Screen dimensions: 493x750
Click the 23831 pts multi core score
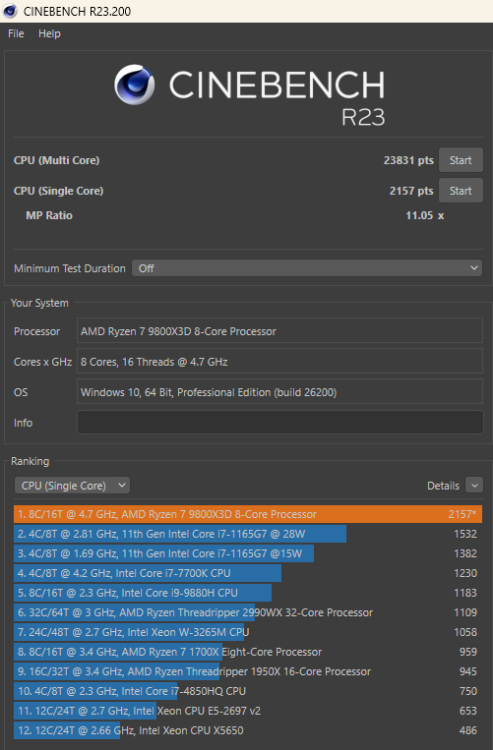[408, 160]
